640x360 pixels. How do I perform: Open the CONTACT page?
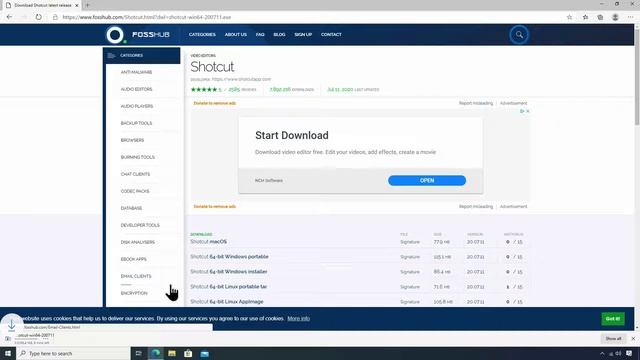point(331,35)
